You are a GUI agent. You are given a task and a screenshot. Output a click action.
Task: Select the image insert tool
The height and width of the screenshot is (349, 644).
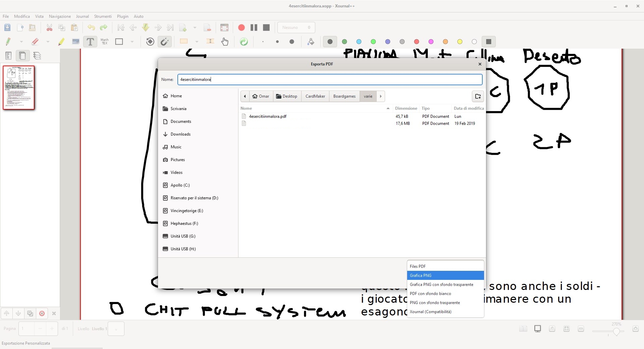coord(76,42)
